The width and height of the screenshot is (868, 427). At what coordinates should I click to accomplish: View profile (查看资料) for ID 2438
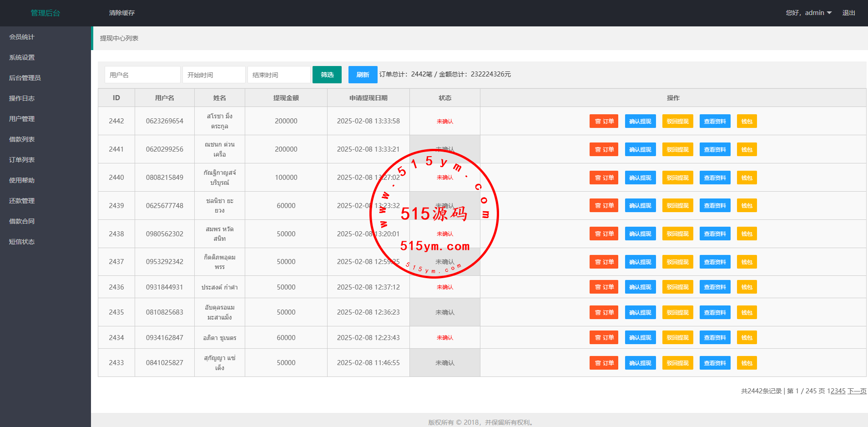pos(715,234)
